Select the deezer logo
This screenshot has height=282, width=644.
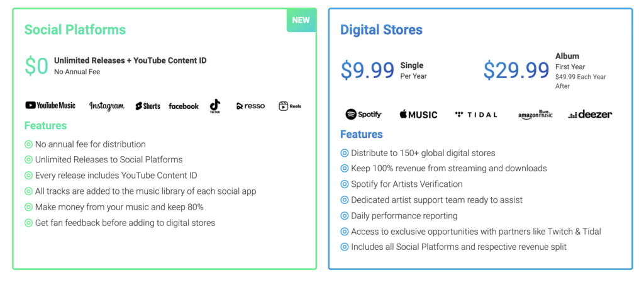(590, 115)
